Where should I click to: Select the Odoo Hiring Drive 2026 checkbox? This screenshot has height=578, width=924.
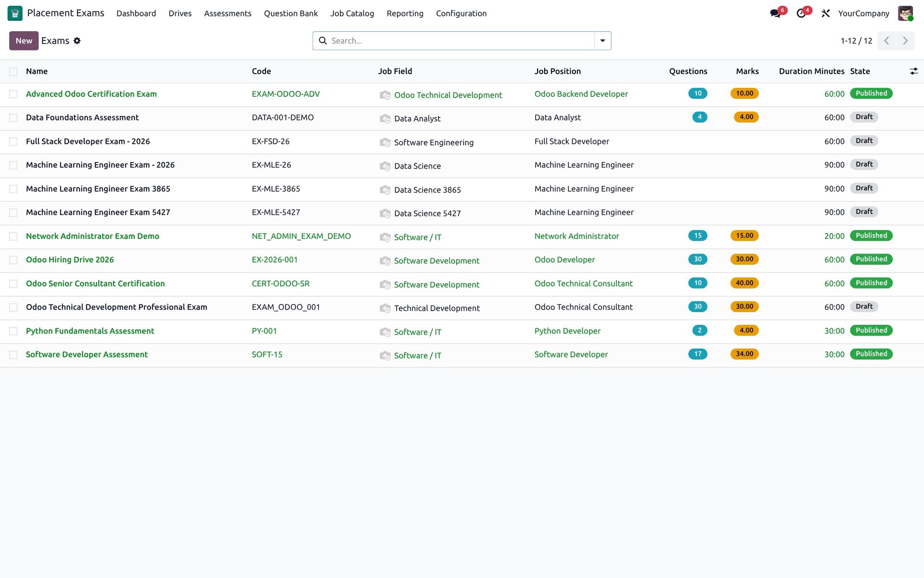13,260
